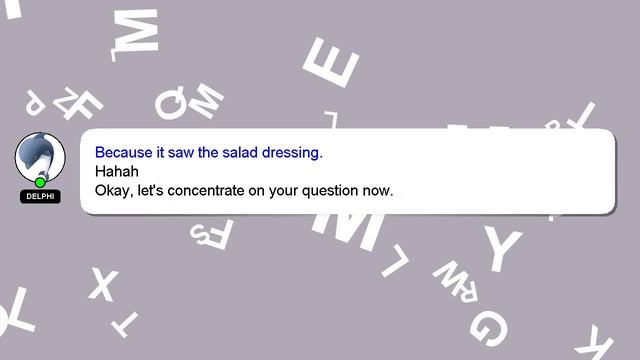Screen dimensions: 640x360
Task: Tap the floating letter X
Action: 104,284
